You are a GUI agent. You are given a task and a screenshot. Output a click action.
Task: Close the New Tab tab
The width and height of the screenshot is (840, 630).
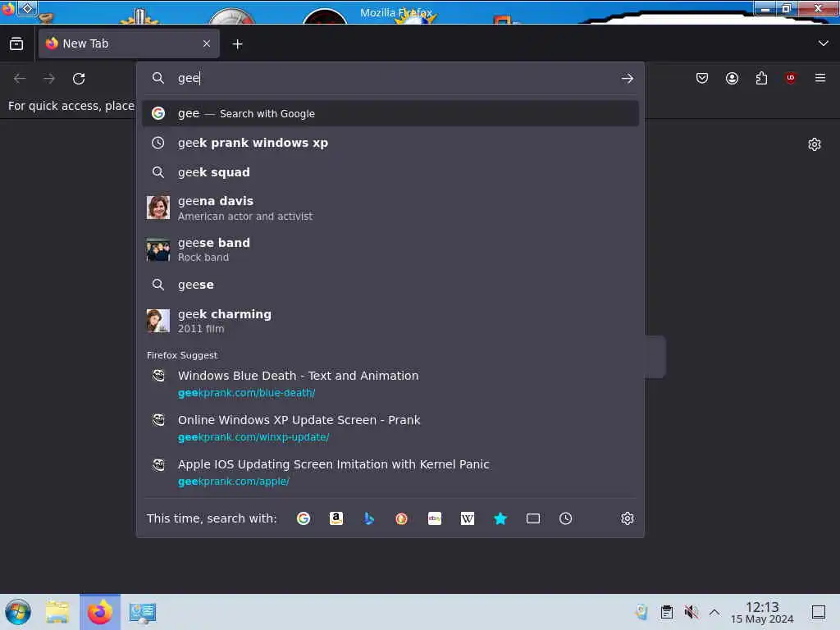pyautogui.click(x=207, y=43)
